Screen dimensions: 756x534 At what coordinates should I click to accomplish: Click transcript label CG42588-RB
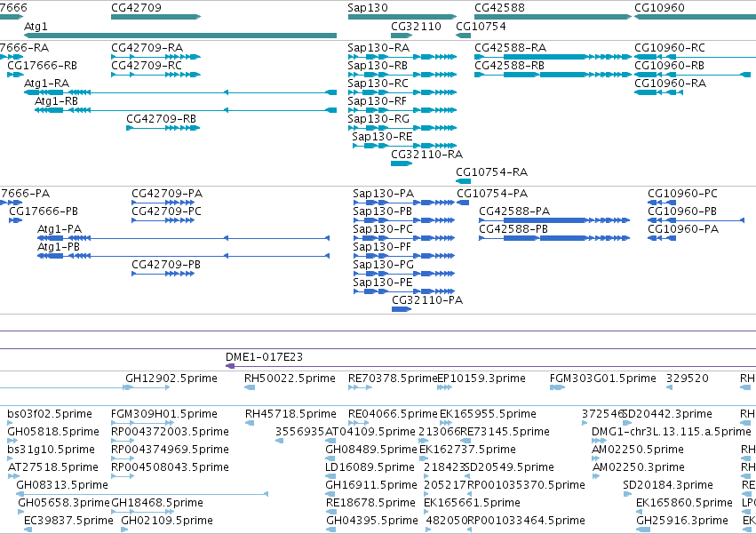(x=509, y=65)
